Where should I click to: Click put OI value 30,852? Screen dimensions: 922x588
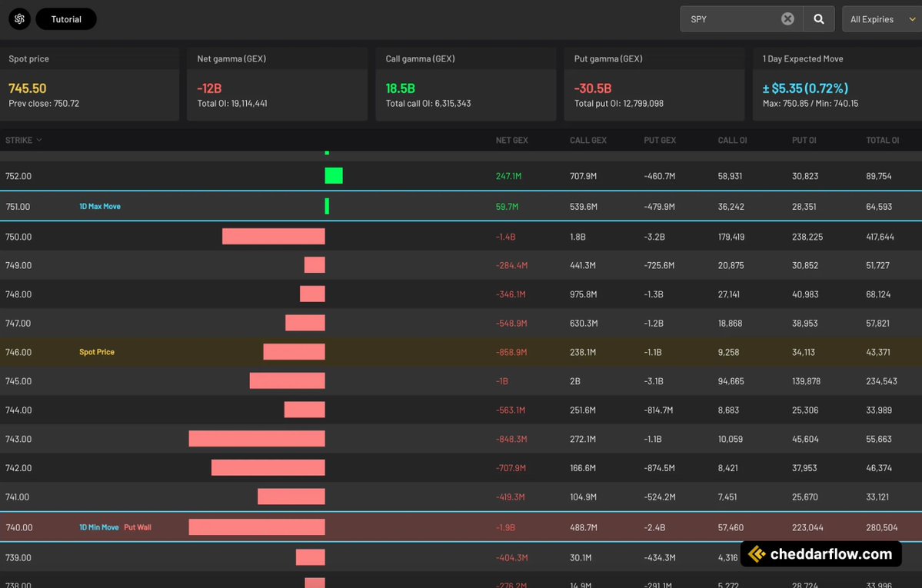pos(805,265)
